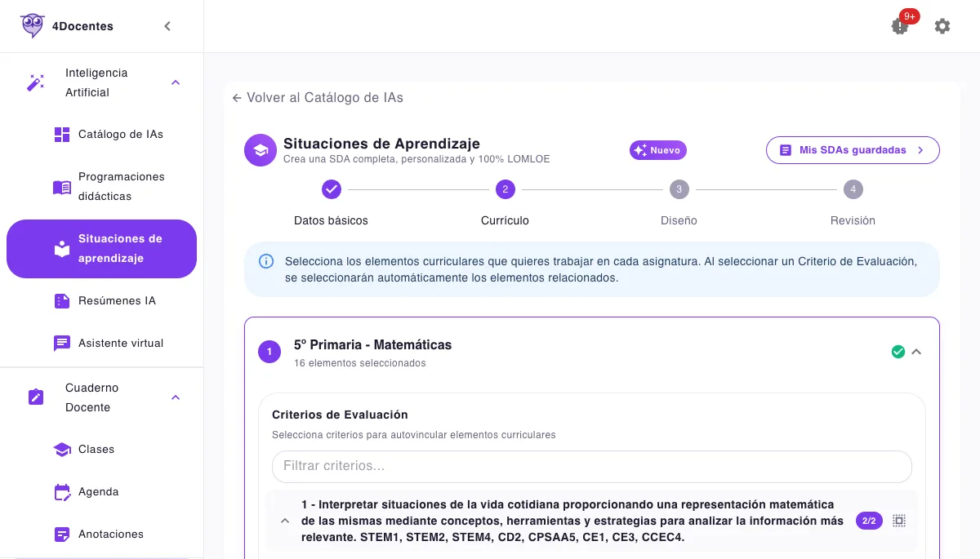Collapse the sidebar with the left chevron
Image resolution: width=980 pixels, height=559 pixels.
tap(167, 26)
